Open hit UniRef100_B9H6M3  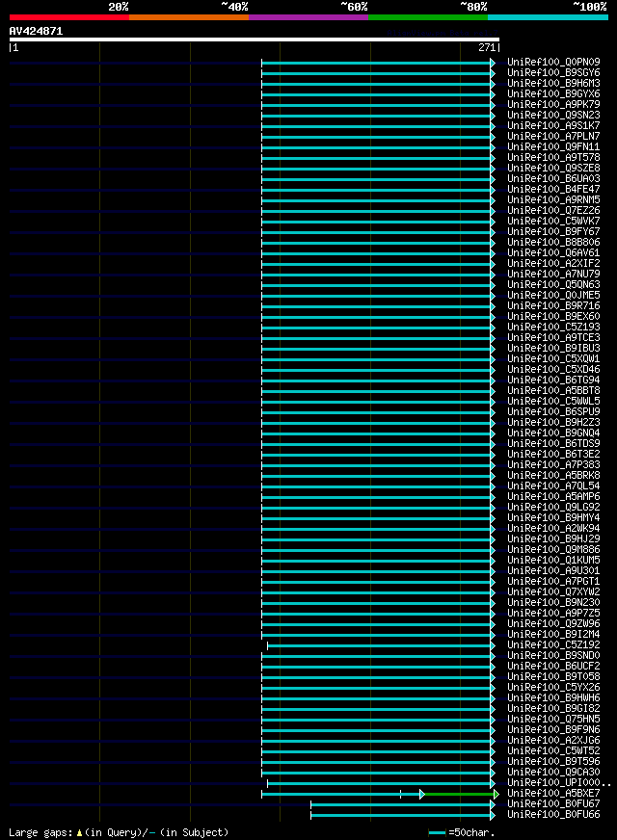point(553,84)
